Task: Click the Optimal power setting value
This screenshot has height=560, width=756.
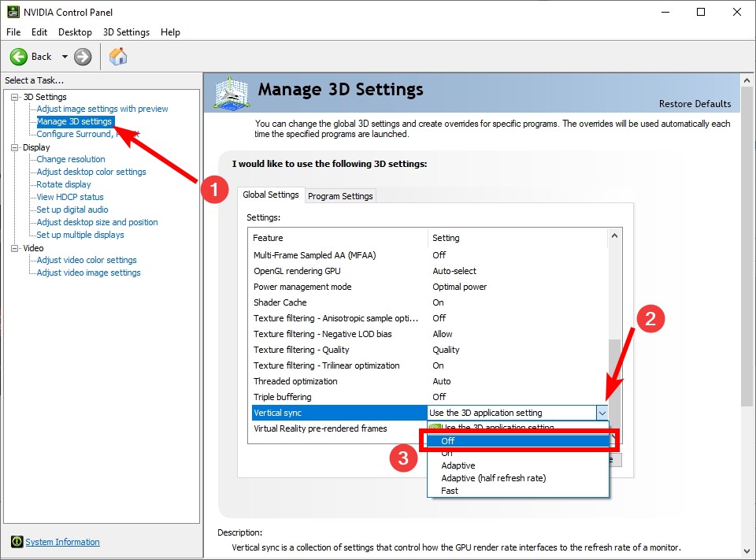Action: 459,287
